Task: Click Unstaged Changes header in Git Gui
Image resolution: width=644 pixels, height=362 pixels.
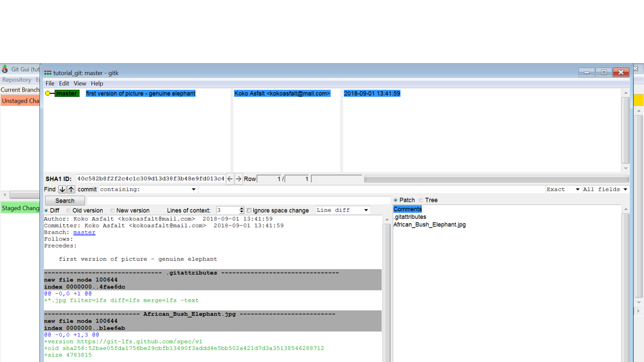Action: point(20,101)
